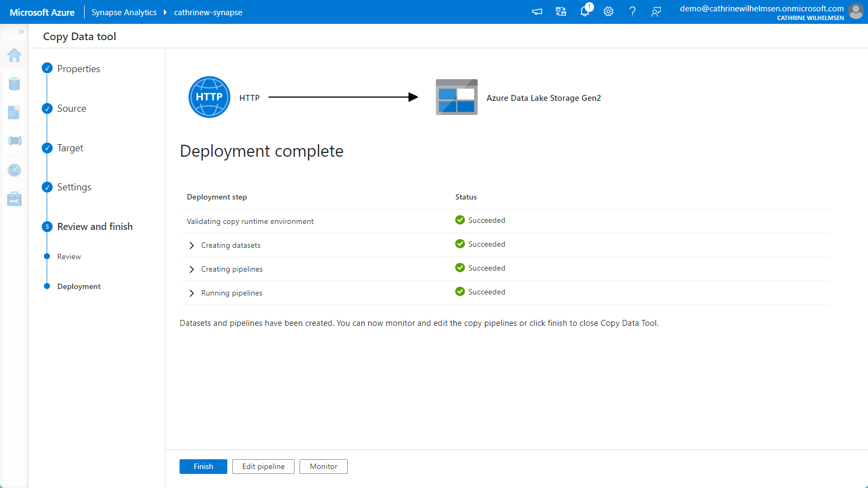868x488 pixels.
Task: Open the Home hub icon in sidebar
Action: pos(15,55)
